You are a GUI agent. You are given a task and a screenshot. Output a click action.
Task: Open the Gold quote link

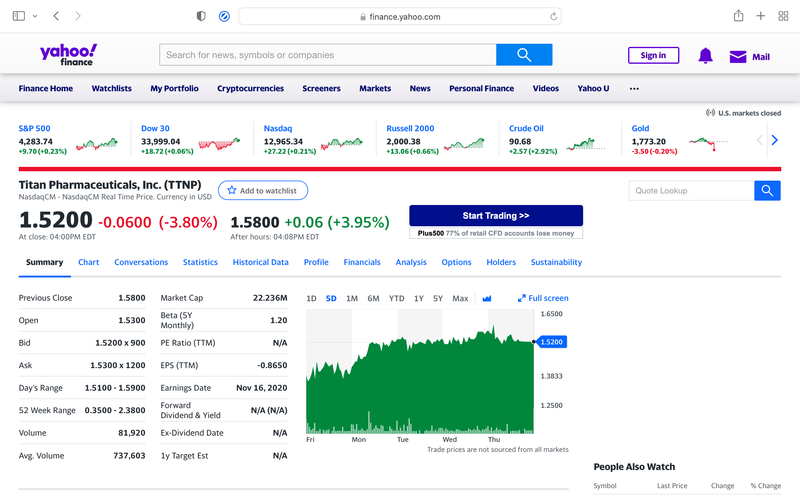[640, 129]
